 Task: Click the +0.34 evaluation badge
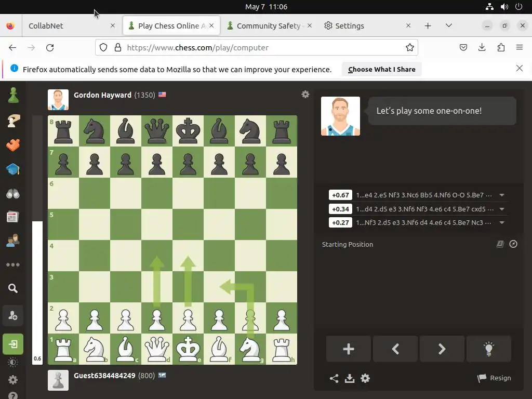(340, 209)
